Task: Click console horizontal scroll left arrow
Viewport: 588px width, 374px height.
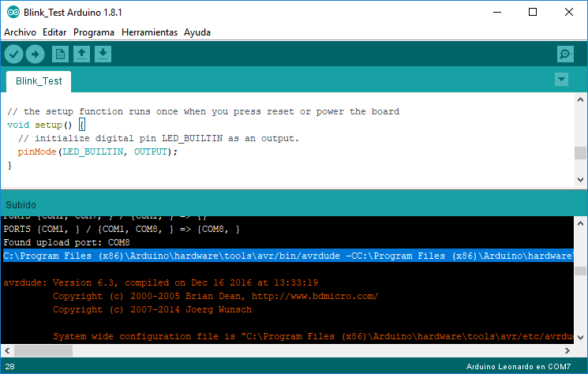Action: [x=7, y=351]
